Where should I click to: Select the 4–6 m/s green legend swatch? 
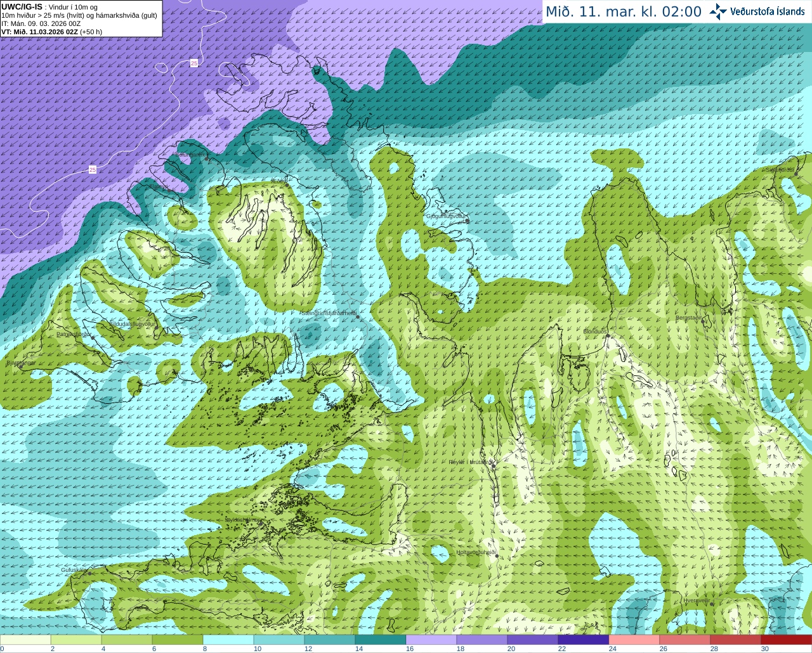(x=127, y=640)
